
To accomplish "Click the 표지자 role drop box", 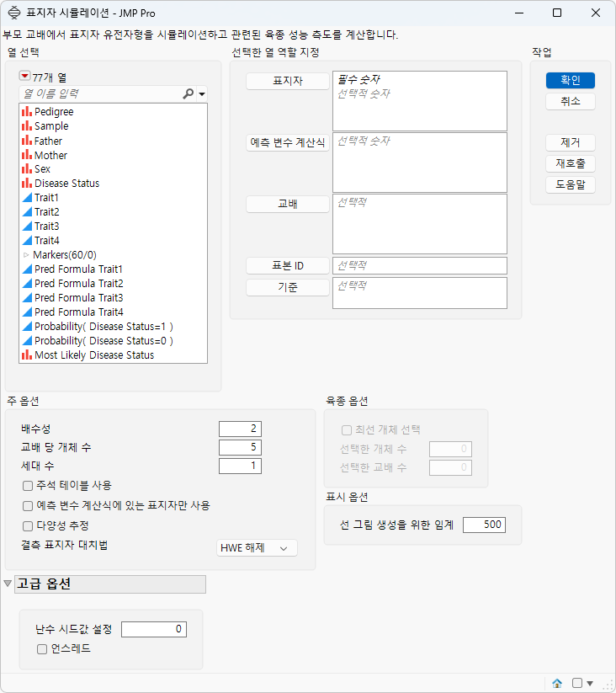I will 419,101.
